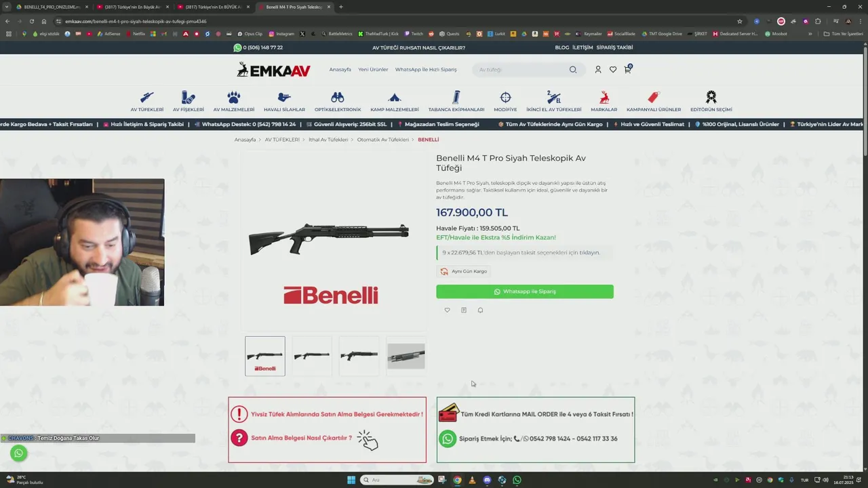Switch to the first (3817) Türkiye'nin YouTube tab
The width and height of the screenshot is (868, 488).
pos(132,7)
